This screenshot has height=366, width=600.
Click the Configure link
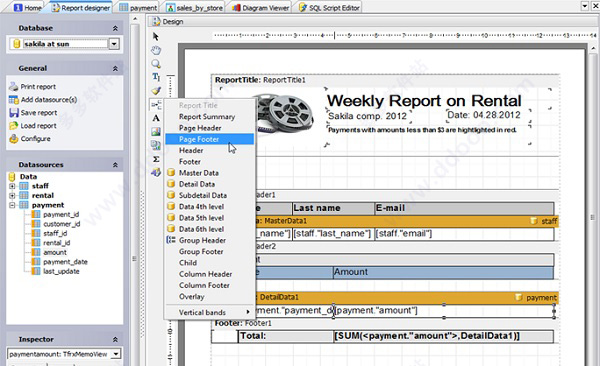[x=35, y=139]
